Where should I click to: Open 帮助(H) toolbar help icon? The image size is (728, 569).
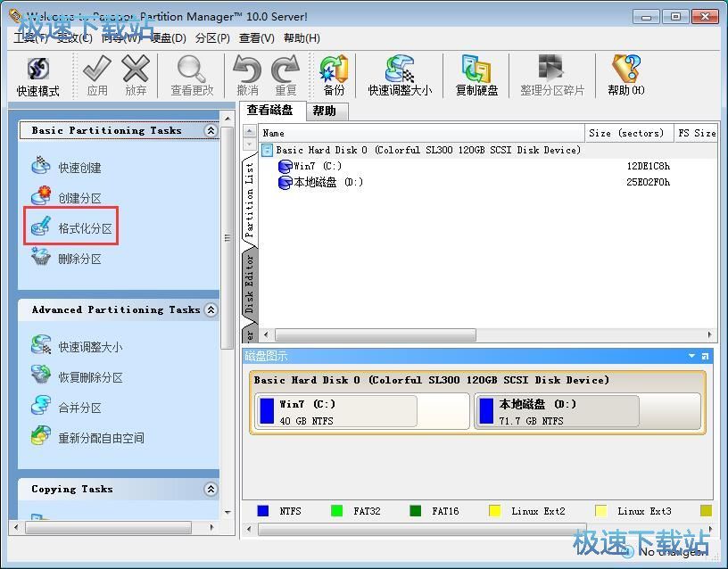(x=626, y=76)
